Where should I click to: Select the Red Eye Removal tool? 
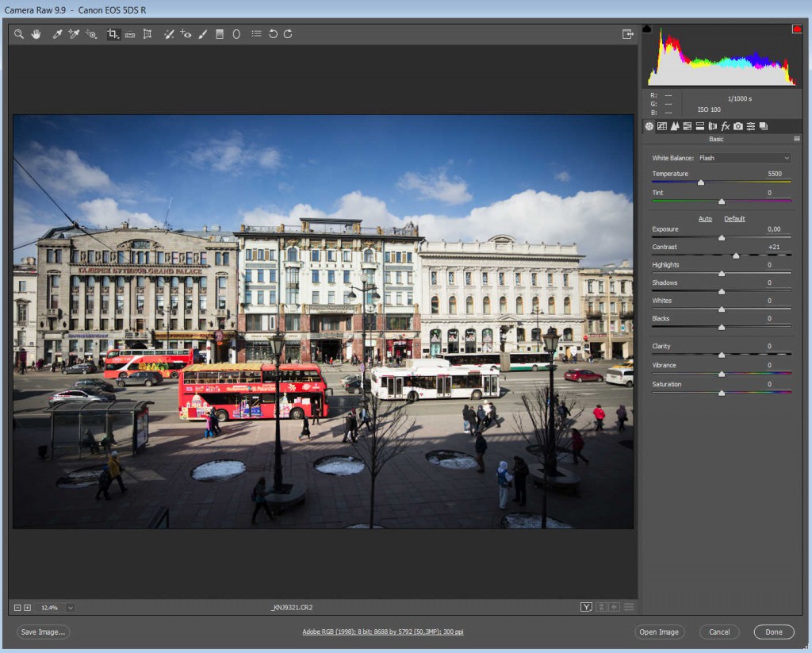coord(186,34)
